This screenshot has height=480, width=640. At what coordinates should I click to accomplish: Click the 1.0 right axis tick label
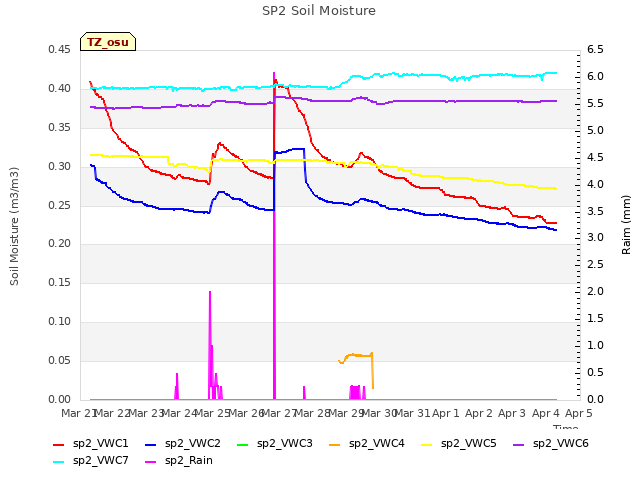pos(595,345)
